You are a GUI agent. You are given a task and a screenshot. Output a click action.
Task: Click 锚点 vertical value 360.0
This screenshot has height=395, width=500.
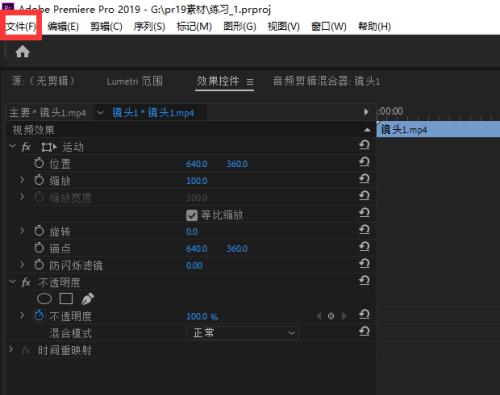(237, 249)
